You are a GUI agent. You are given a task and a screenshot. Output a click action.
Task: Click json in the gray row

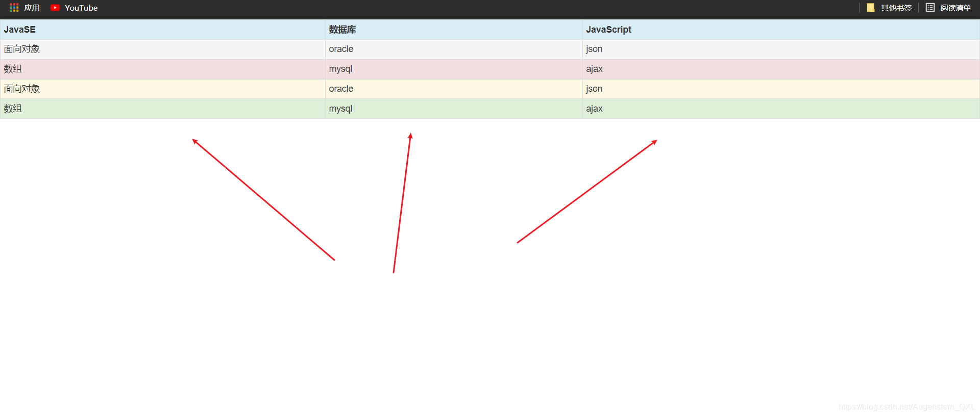point(594,49)
